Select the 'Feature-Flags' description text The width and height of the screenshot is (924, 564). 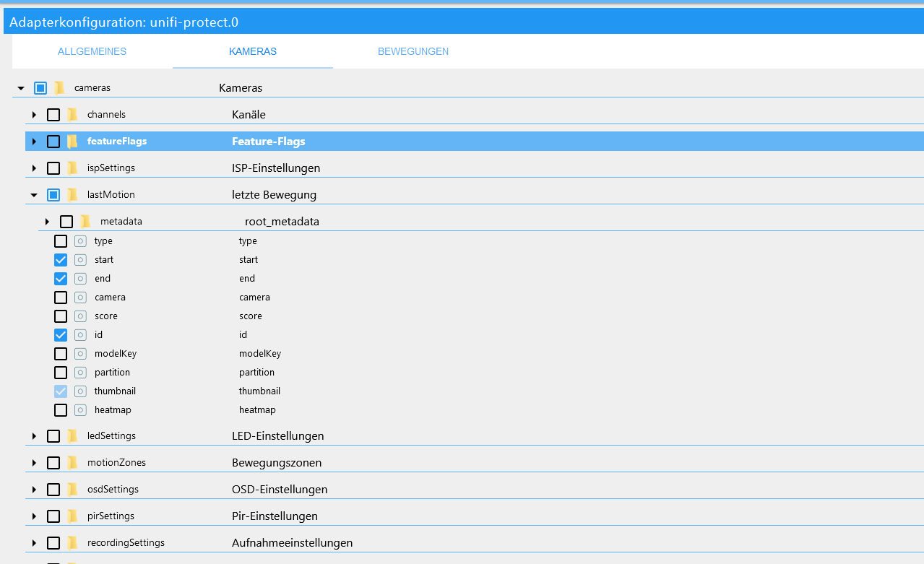point(269,142)
